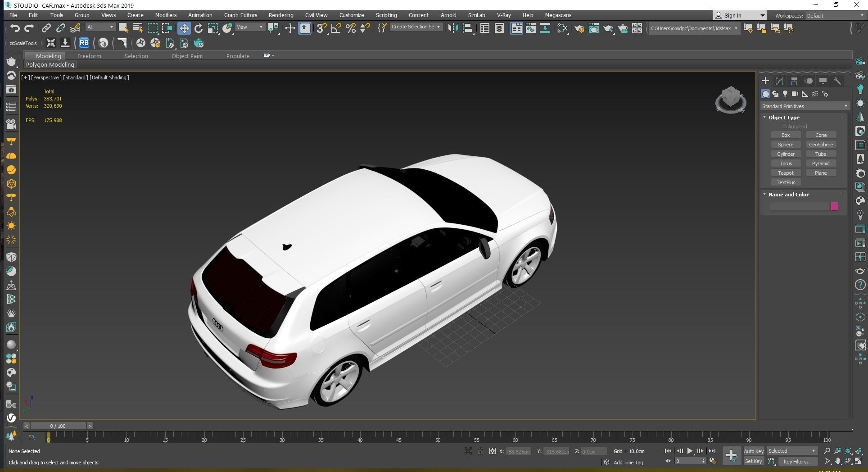Select the Cameras category icon
Screen dimensions: 868x472
(795, 94)
